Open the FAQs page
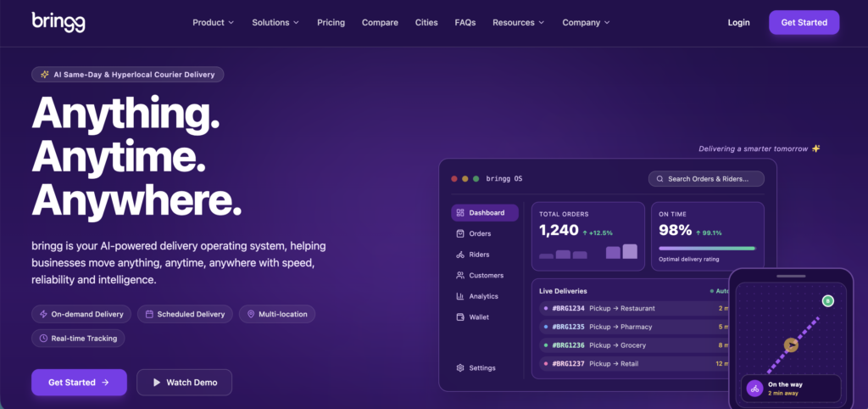Image resolution: width=868 pixels, height=409 pixels. coord(465,23)
